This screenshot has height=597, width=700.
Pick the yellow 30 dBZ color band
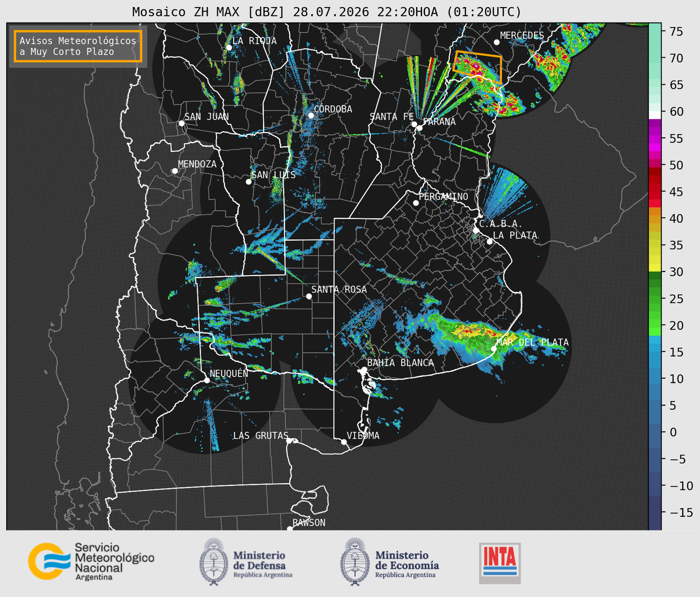point(655,268)
